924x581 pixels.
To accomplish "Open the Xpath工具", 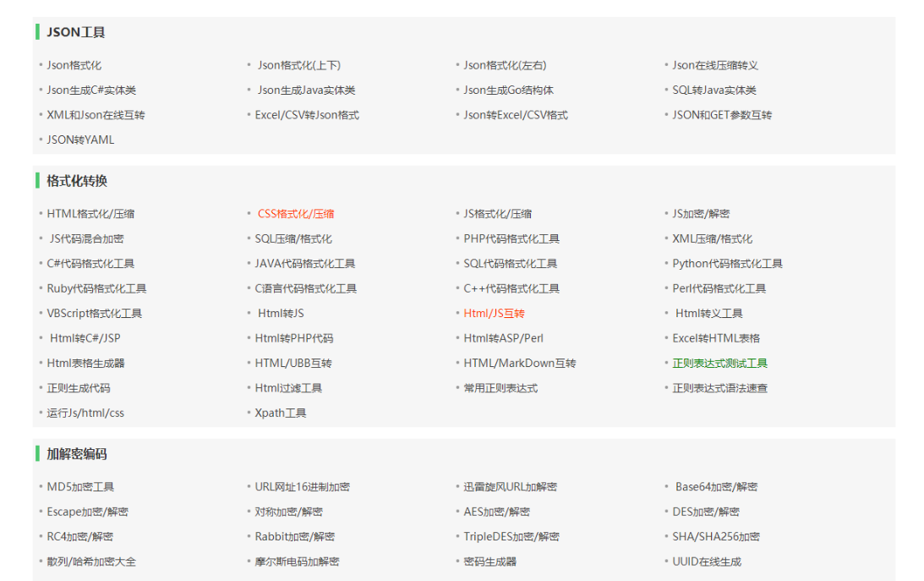I will (281, 412).
